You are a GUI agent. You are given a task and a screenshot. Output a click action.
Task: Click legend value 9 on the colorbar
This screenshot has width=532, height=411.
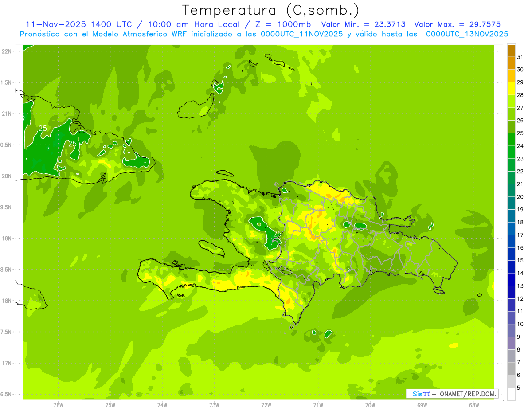[x=518, y=337]
